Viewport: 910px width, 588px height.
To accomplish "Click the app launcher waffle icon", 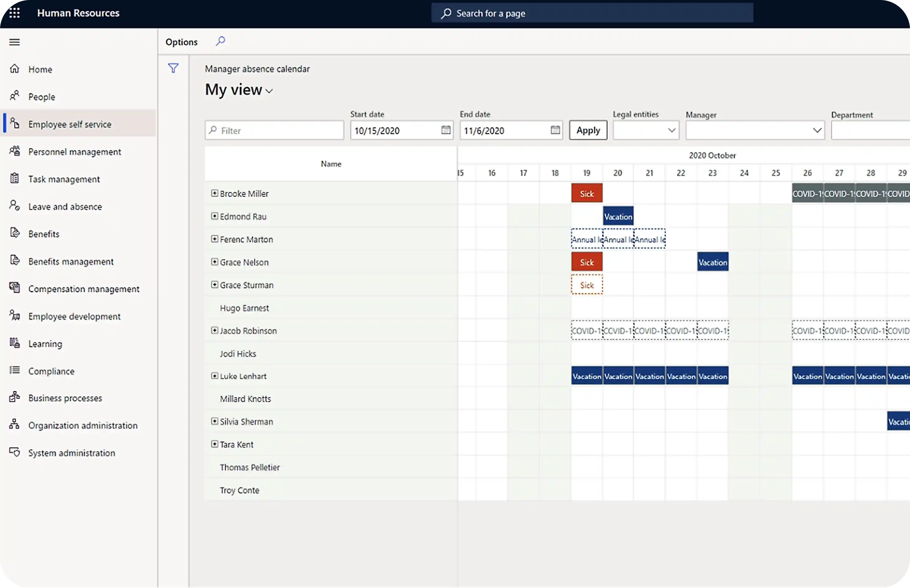I will click(15, 12).
